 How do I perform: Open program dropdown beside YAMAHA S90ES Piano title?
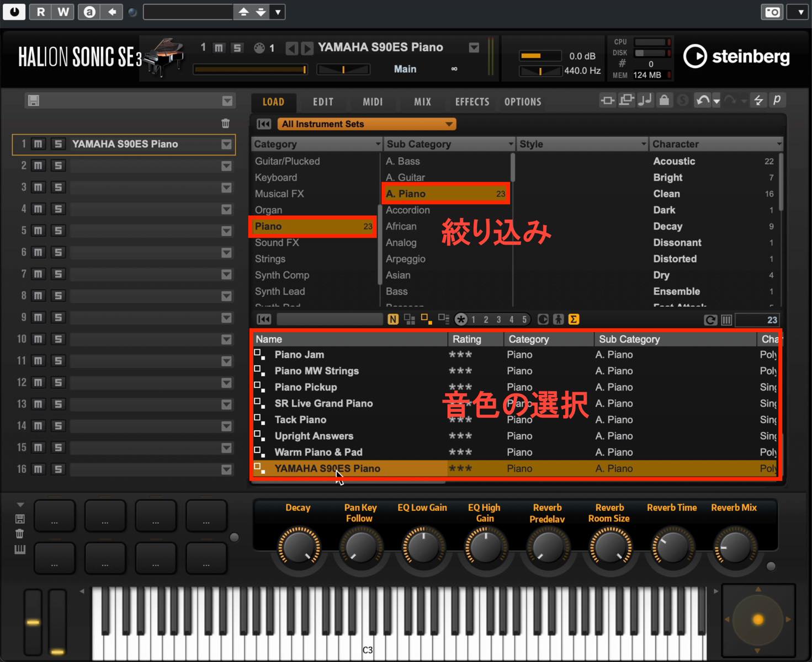tap(474, 48)
